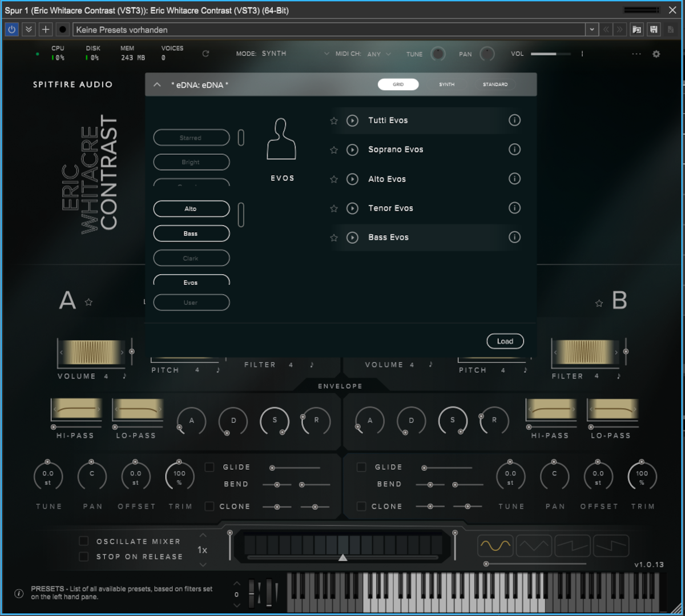Select the Alto Evos preset name
685x616 pixels.
(x=387, y=179)
